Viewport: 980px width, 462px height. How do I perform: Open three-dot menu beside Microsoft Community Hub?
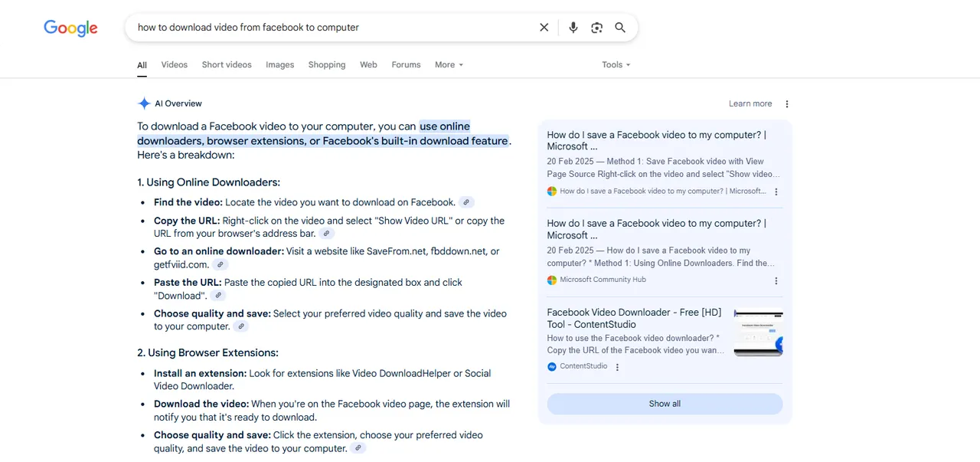coord(776,280)
